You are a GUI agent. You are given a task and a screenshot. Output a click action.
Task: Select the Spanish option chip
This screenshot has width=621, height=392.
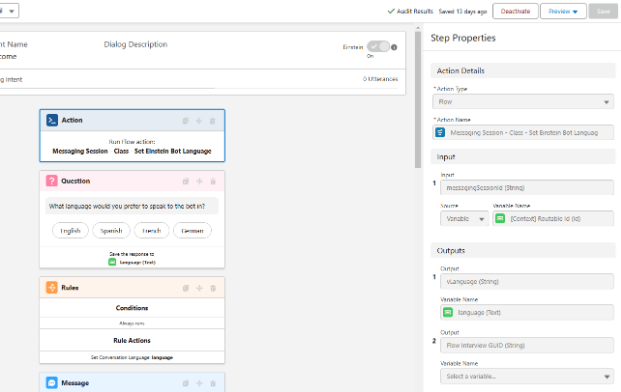tap(111, 230)
